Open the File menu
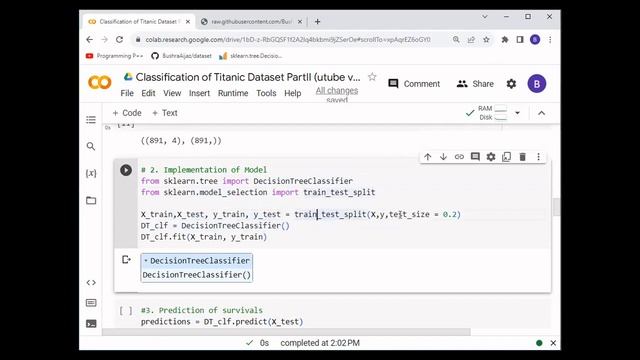This screenshot has width=640, height=360. [127, 93]
